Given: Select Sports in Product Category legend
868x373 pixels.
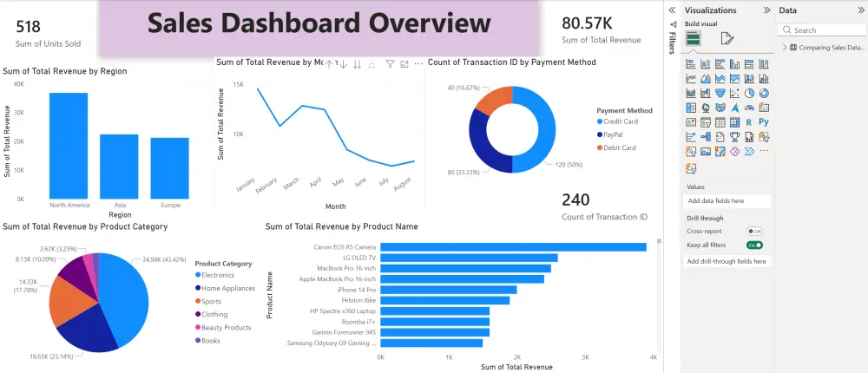Looking at the screenshot, I should tap(208, 302).
